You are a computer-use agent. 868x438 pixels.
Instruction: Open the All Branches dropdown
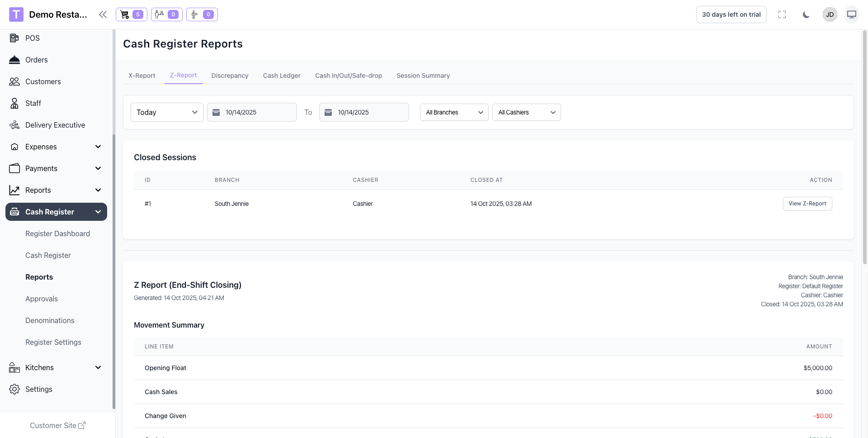pyautogui.click(x=454, y=112)
